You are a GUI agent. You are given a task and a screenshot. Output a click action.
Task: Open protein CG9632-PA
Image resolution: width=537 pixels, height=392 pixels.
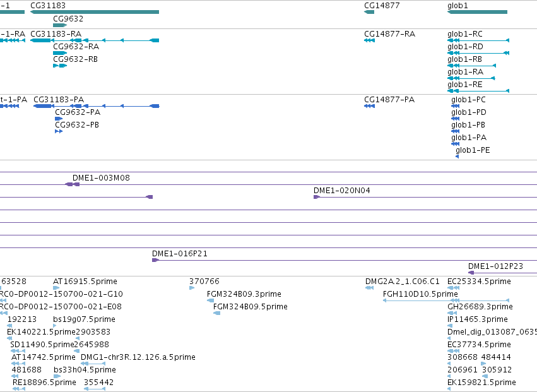[78, 112]
